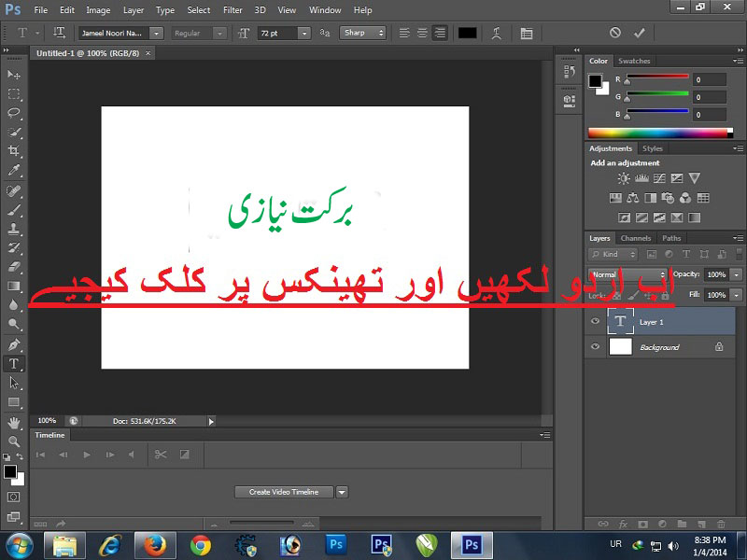
Task: Click the zoom level field 100%
Action: point(48,421)
